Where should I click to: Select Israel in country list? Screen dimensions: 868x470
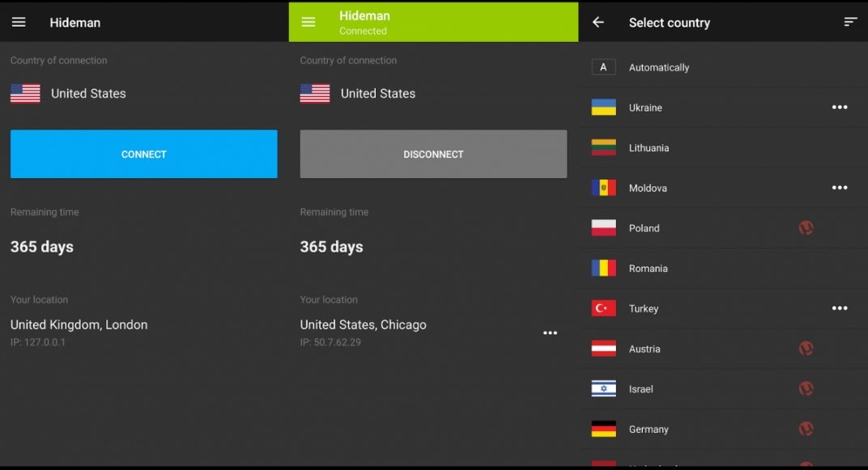click(723, 389)
